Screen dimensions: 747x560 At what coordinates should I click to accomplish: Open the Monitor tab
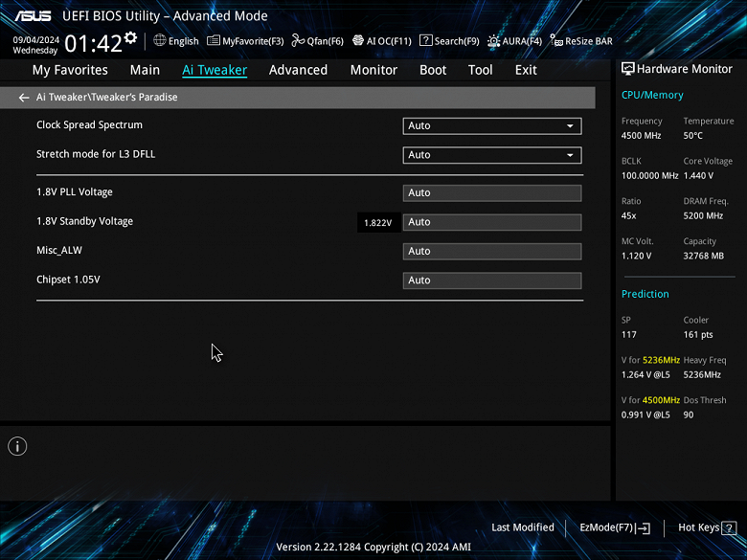(x=373, y=70)
